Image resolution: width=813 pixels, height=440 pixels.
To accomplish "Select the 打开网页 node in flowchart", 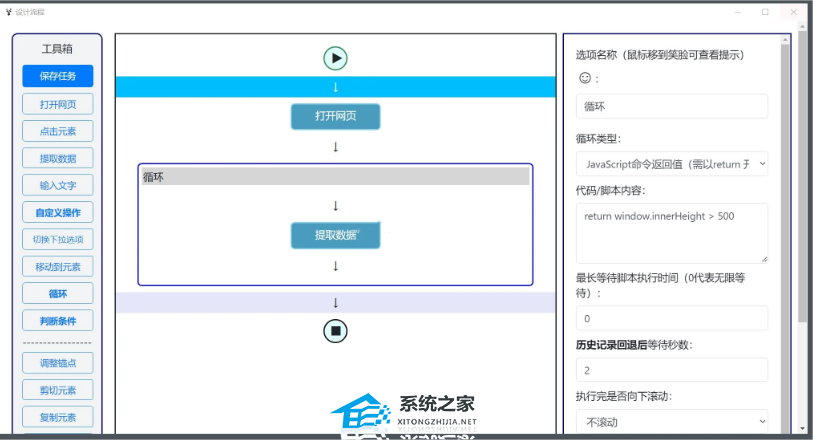I will tap(335, 116).
